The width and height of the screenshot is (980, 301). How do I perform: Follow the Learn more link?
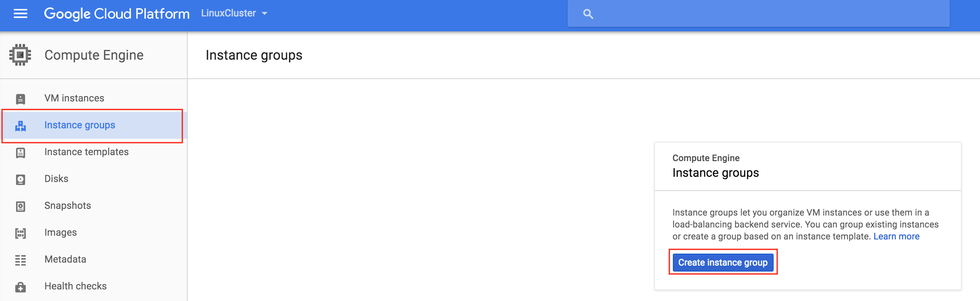pos(896,236)
